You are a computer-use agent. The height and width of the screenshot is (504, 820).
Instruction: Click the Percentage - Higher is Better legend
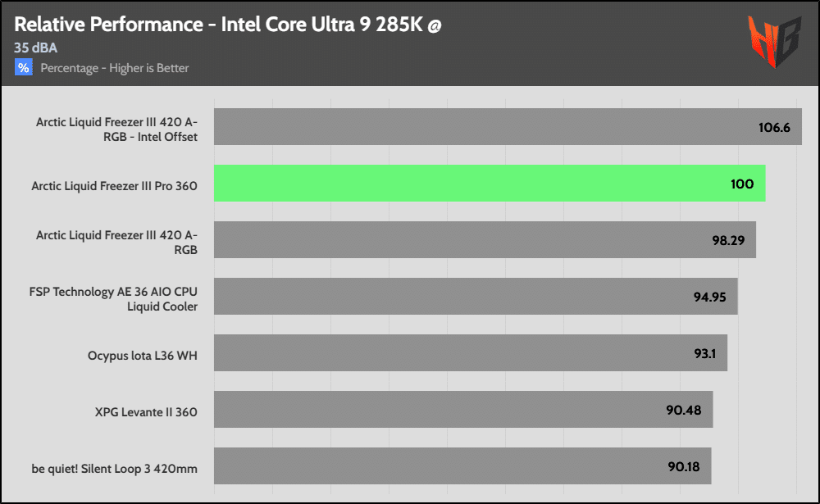point(114,68)
